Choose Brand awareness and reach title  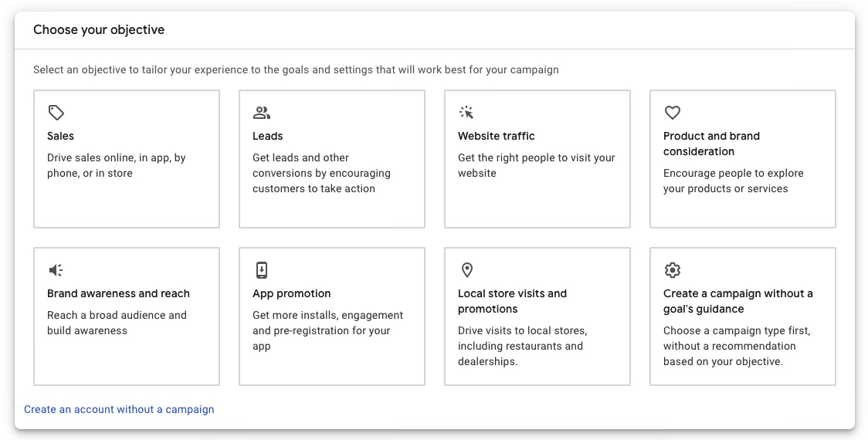point(118,294)
